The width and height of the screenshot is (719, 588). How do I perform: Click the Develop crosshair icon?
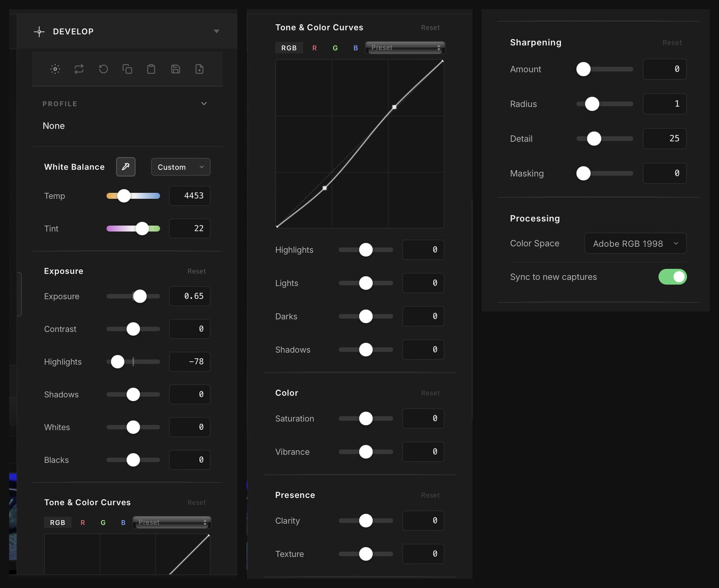[39, 31]
